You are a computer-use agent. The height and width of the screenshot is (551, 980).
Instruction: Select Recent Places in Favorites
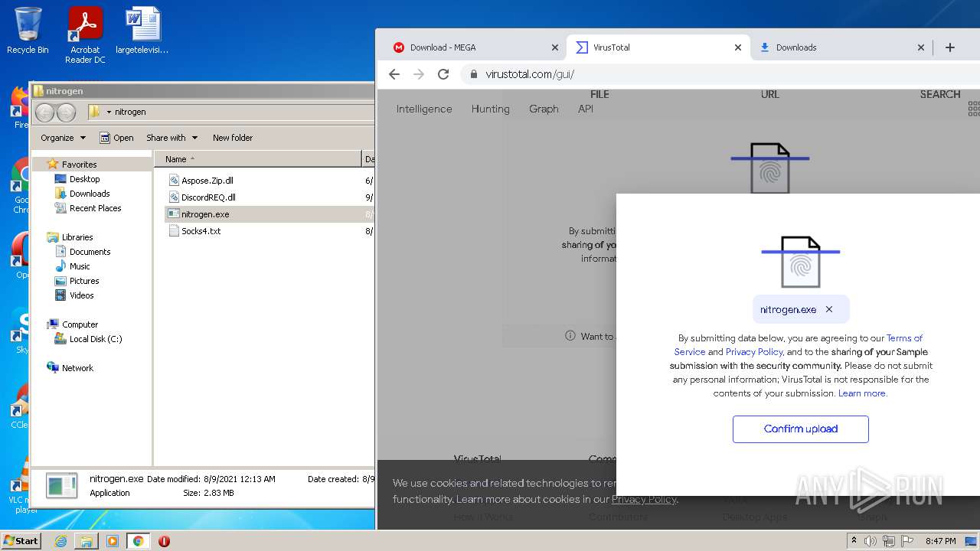[x=95, y=208]
